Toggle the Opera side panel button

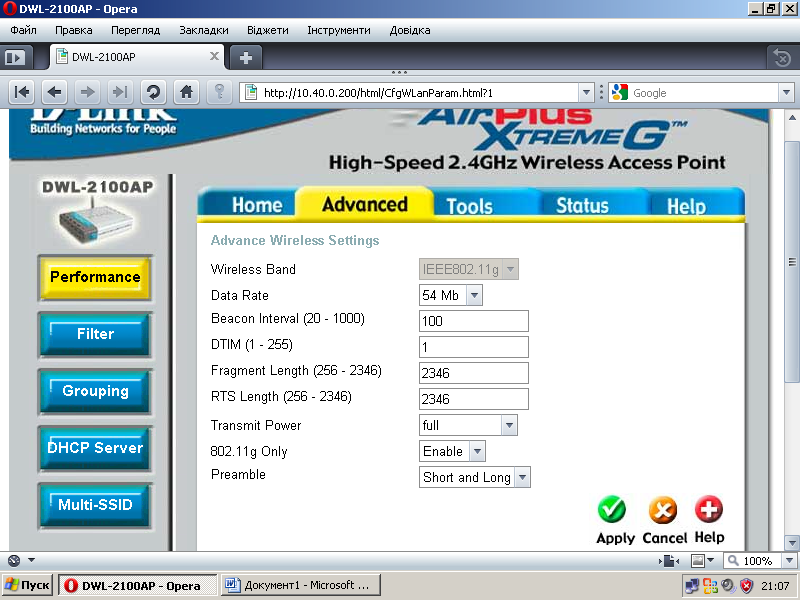pos(15,58)
